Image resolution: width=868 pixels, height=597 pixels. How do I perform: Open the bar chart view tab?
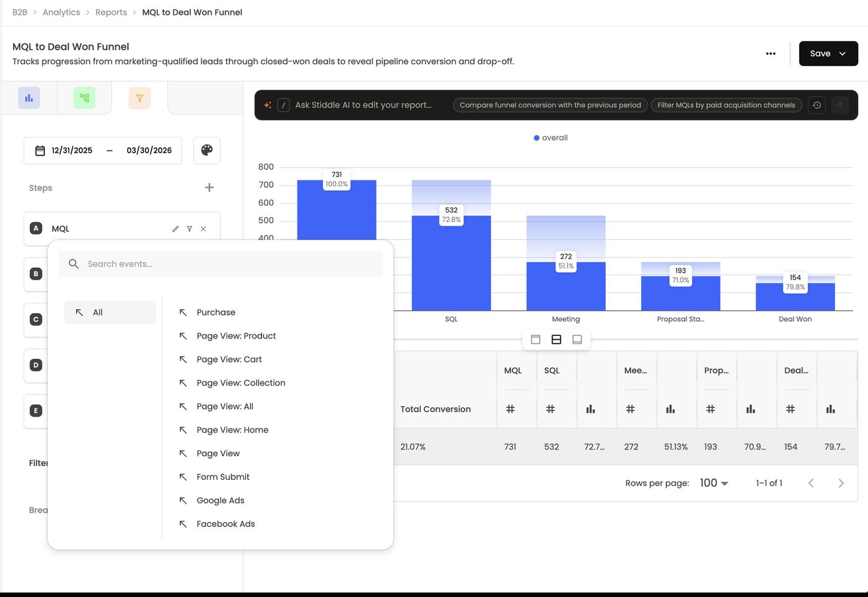pos(29,98)
